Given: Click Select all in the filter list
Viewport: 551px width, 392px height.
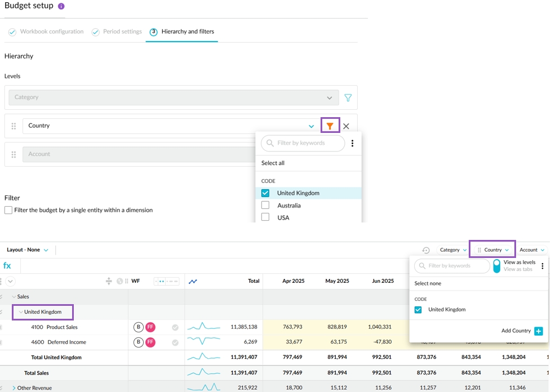Looking at the screenshot, I should pos(273,163).
